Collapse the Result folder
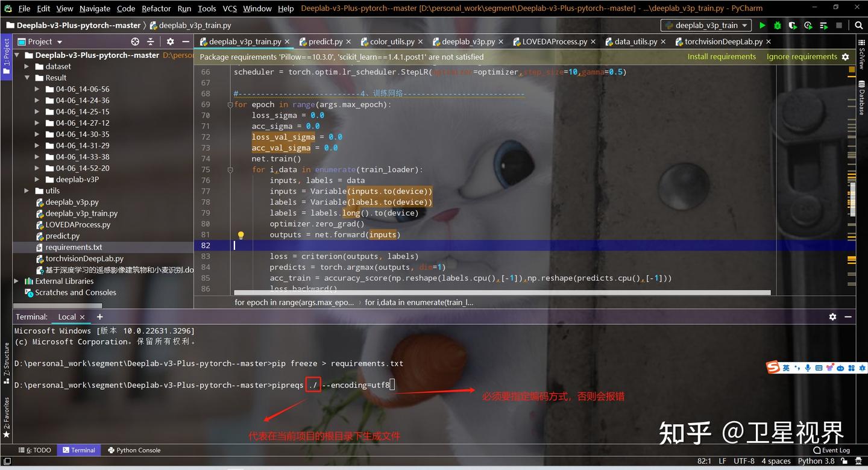This screenshot has width=868, height=470. (27, 77)
